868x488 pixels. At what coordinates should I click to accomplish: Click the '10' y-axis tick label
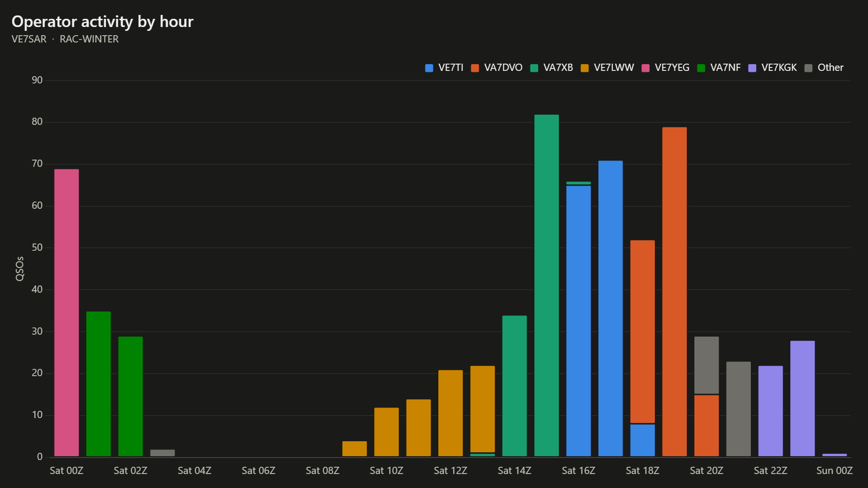(x=37, y=415)
